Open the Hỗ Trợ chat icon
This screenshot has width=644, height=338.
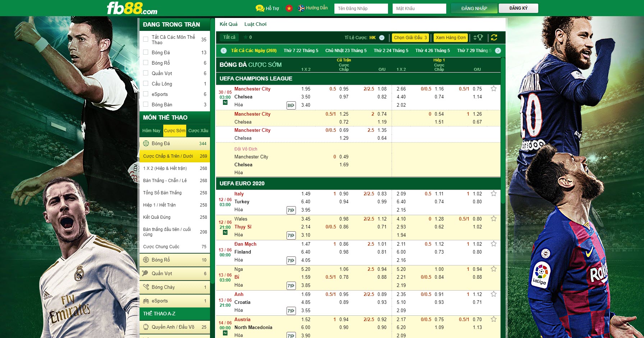pos(260,8)
